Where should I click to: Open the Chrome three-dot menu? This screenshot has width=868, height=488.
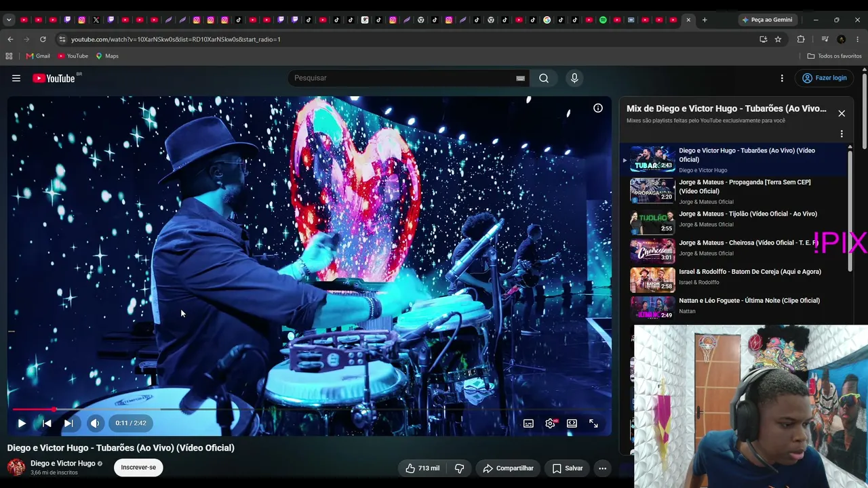coord(858,39)
